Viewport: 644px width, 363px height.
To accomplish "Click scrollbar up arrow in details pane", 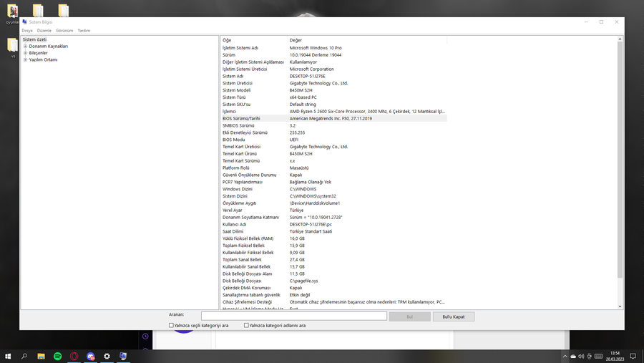I will pos(620,39).
